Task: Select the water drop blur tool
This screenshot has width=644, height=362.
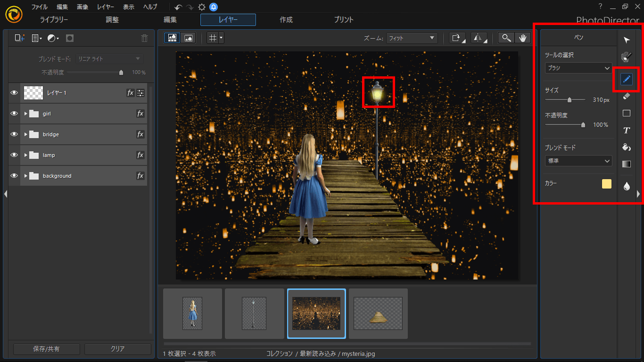Action: (x=627, y=186)
